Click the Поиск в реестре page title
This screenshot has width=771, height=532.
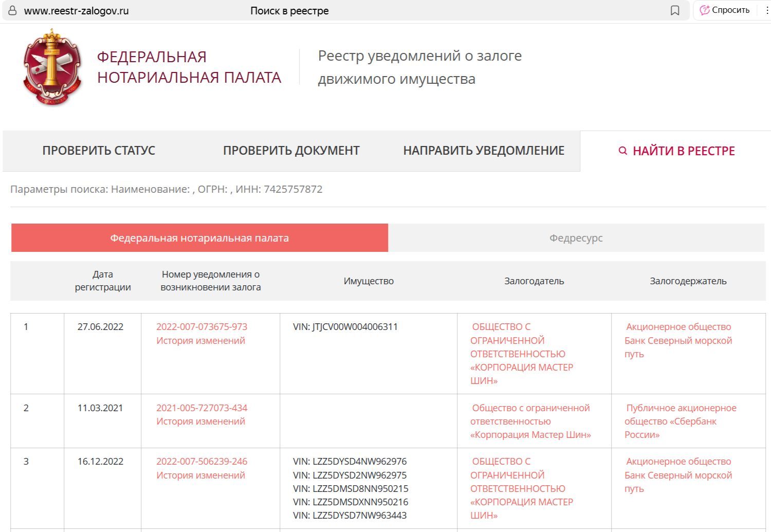[x=289, y=11]
